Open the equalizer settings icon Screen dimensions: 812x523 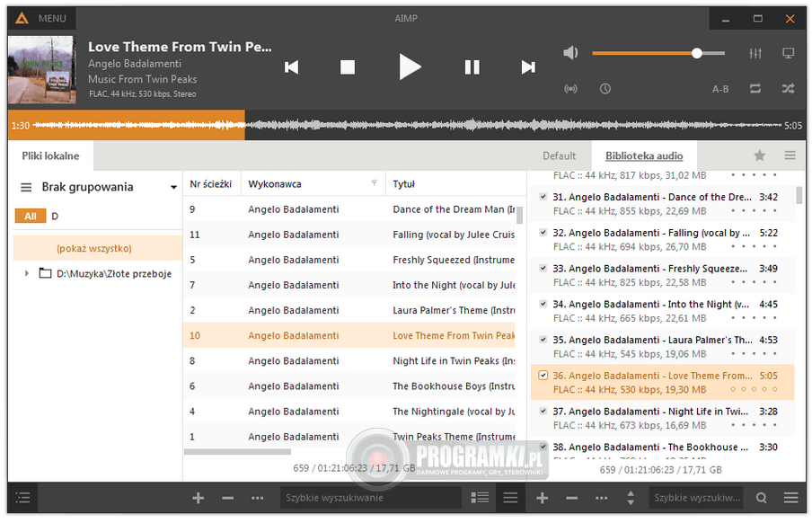[755, 53]
